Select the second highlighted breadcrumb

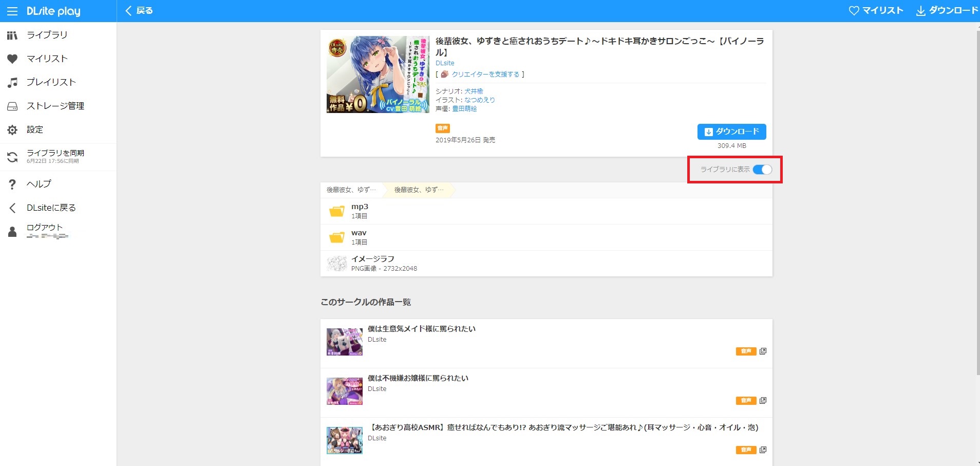419,190
